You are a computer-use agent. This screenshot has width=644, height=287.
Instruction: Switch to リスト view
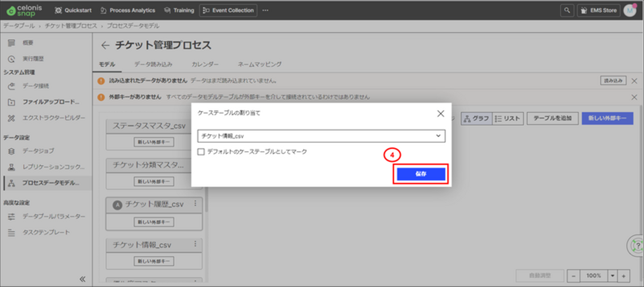point(508,119)
